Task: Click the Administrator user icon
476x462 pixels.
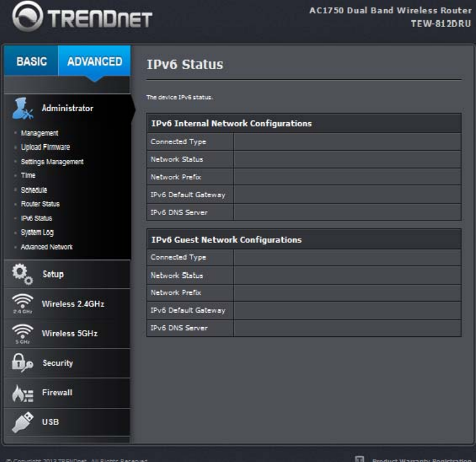Action: (x=23, y=108)
